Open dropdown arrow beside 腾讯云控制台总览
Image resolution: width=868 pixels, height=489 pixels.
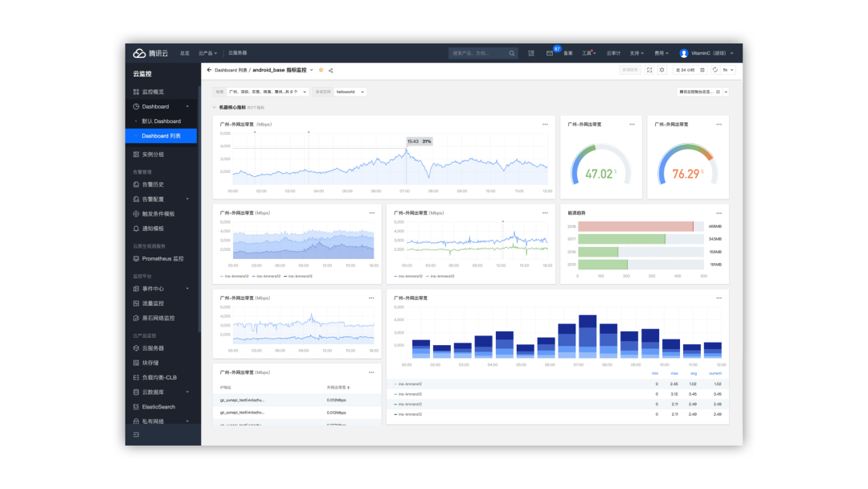tap(726, 92)
